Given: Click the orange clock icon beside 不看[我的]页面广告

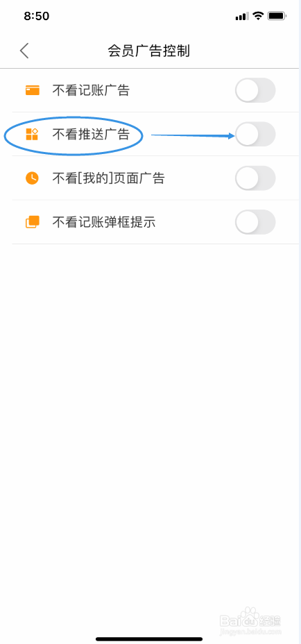Looking at the screenshot, I should [32, 178].
